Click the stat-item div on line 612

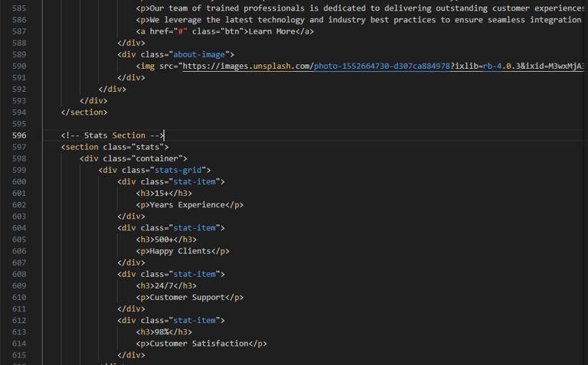[171, 321]
